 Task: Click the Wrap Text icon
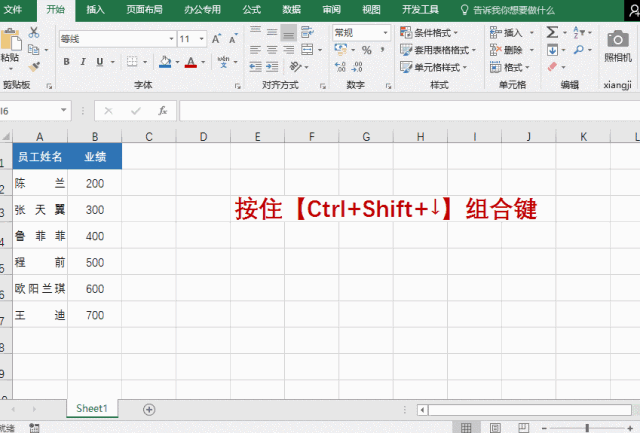click(307, 32)
